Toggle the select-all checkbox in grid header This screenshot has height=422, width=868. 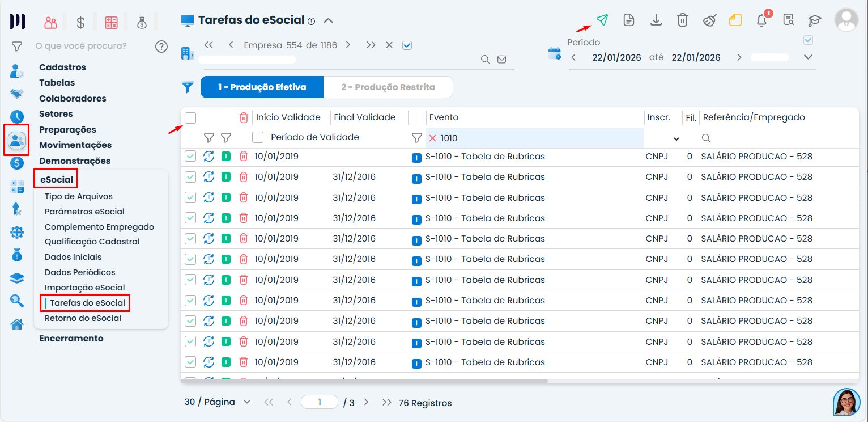(190, 117)
